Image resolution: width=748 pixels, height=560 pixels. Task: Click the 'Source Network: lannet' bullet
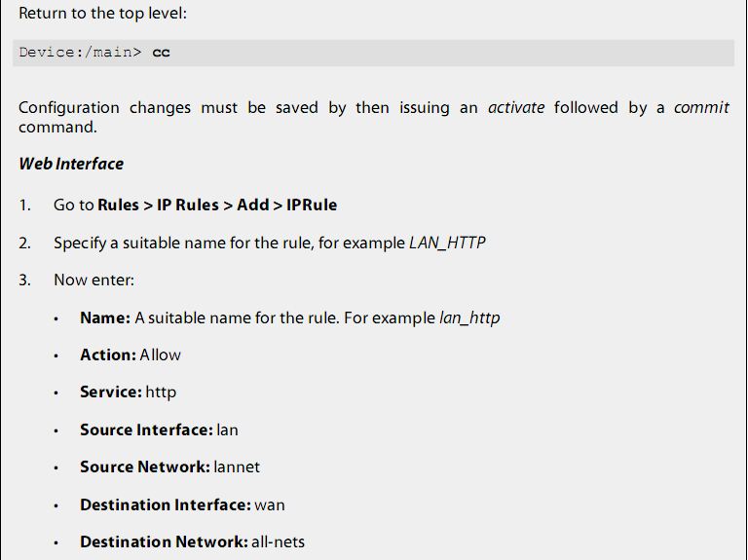[169, 467]
